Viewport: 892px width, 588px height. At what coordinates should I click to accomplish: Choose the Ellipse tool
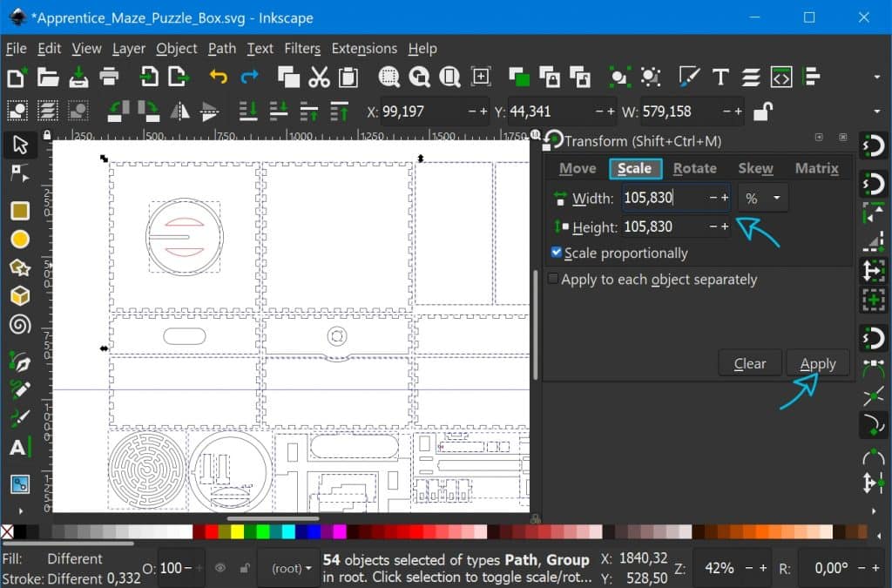[20, 239]
